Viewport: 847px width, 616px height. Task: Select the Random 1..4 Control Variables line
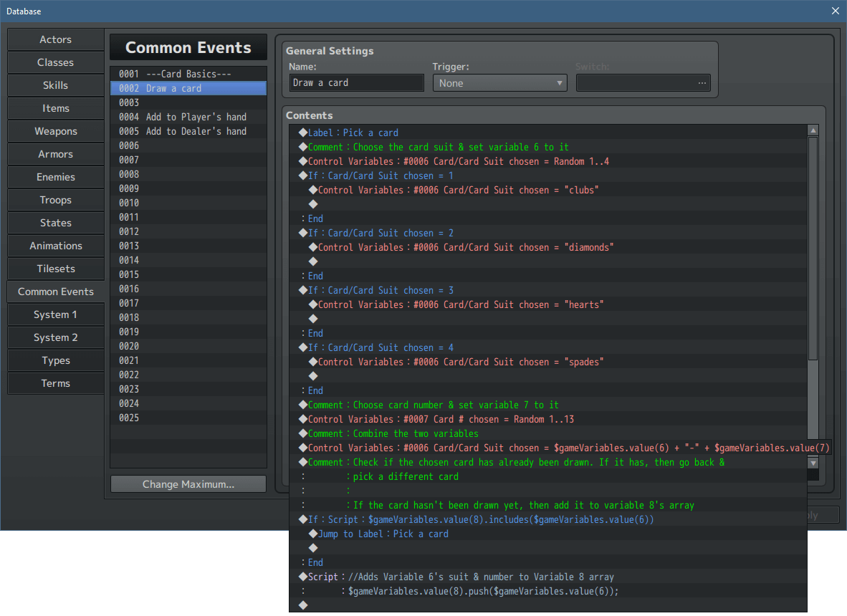click(x=459, y=161)
